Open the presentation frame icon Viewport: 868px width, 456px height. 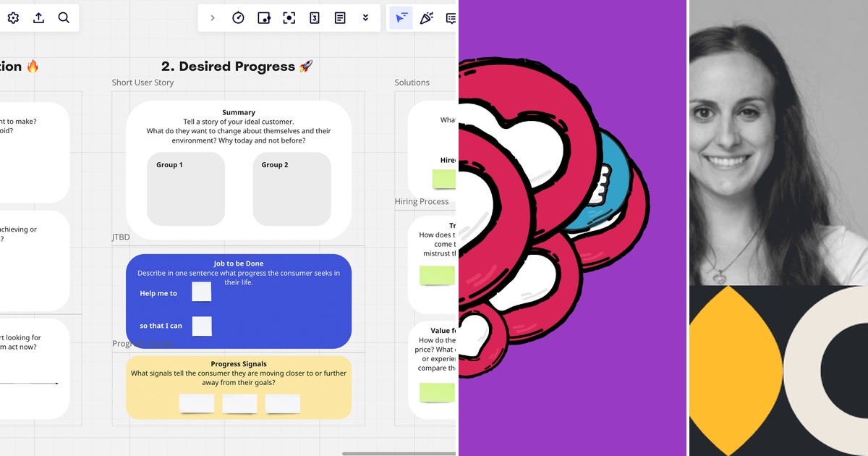click(264, 17)
